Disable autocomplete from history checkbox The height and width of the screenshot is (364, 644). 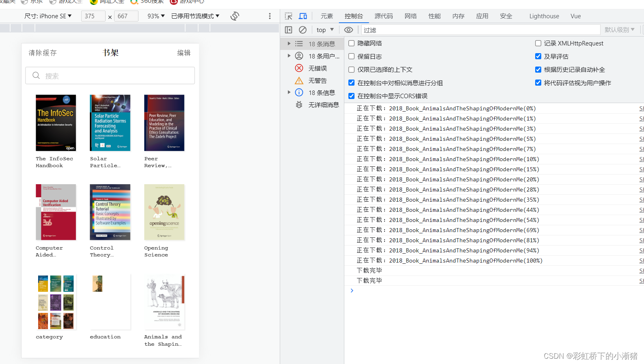[538, 70]
